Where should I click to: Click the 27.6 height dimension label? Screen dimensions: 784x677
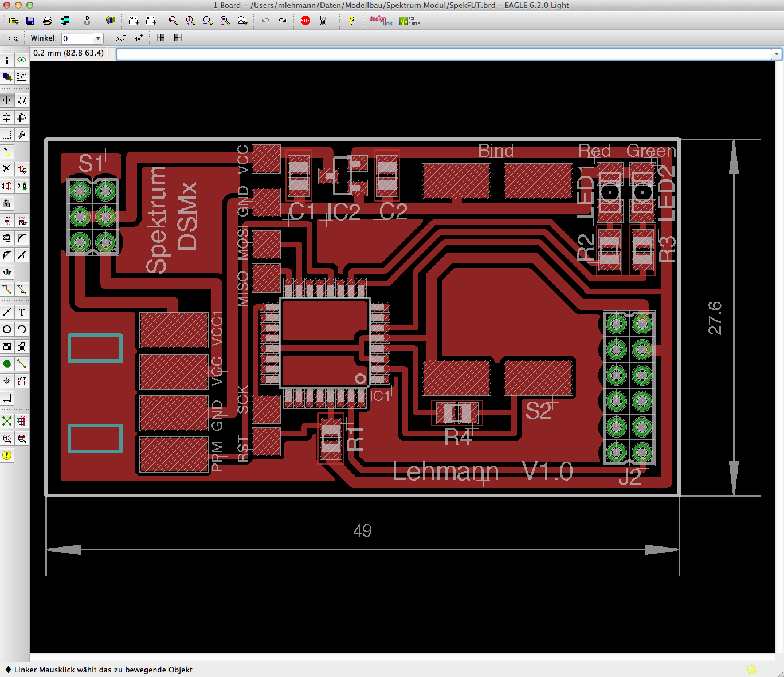pyautogui.click(x=715, y=318)
